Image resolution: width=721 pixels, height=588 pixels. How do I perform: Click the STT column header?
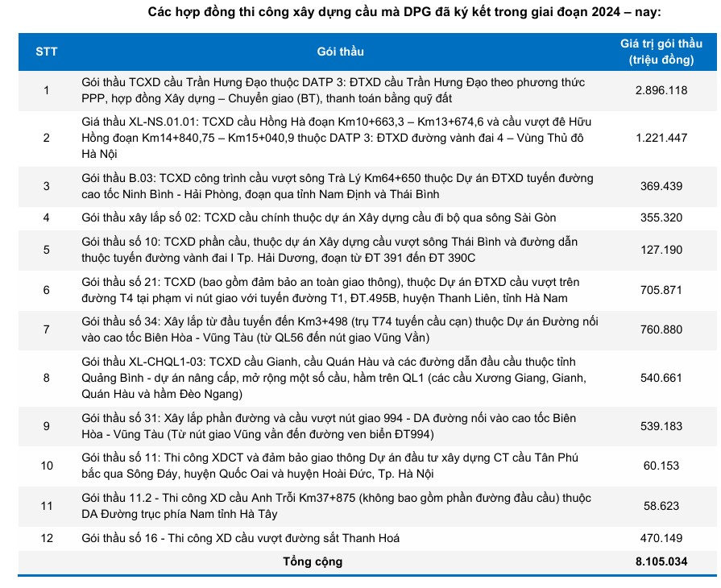click(46, 52)
